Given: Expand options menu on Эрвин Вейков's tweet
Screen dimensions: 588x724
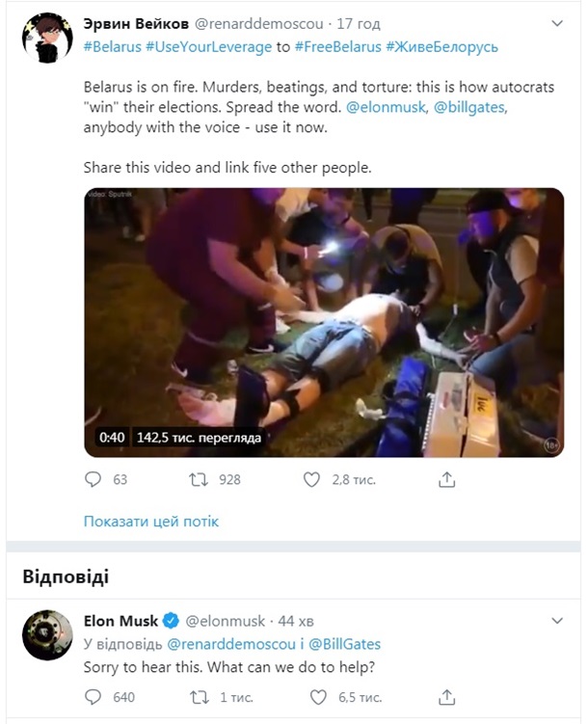Looking at the screenshot, I should point(558,22).
